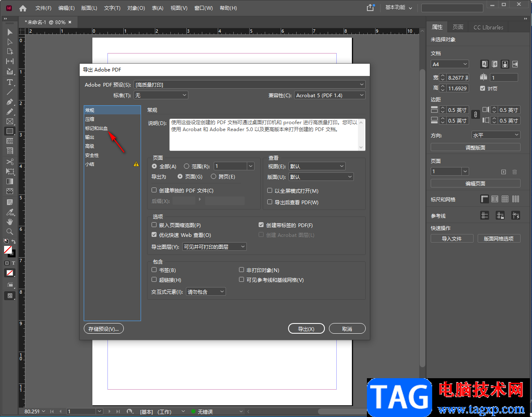
Task: Click 存储预设(V)... button
Action: 104,329
